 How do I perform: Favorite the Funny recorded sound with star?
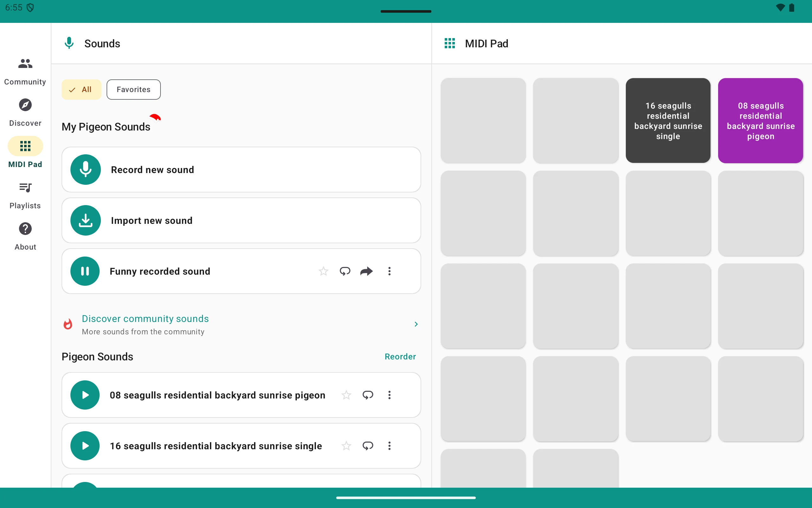pyautogui.click(x=324, y=271)
